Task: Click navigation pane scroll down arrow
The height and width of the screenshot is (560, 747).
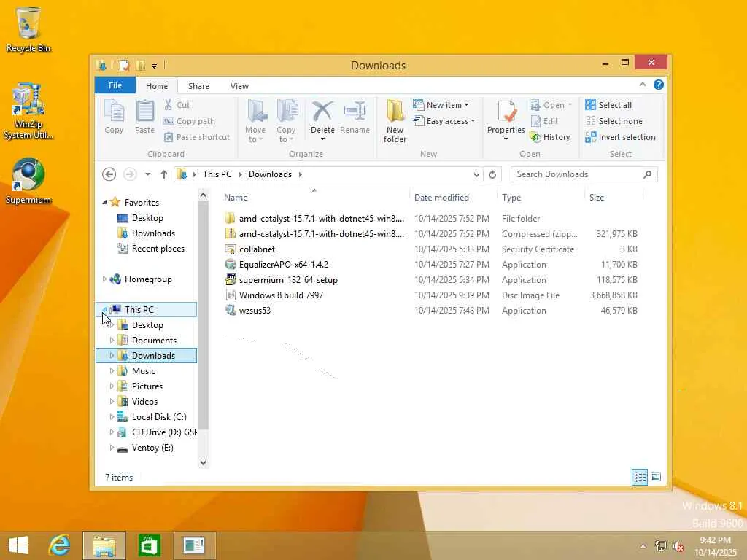Action: pos(204,462)
